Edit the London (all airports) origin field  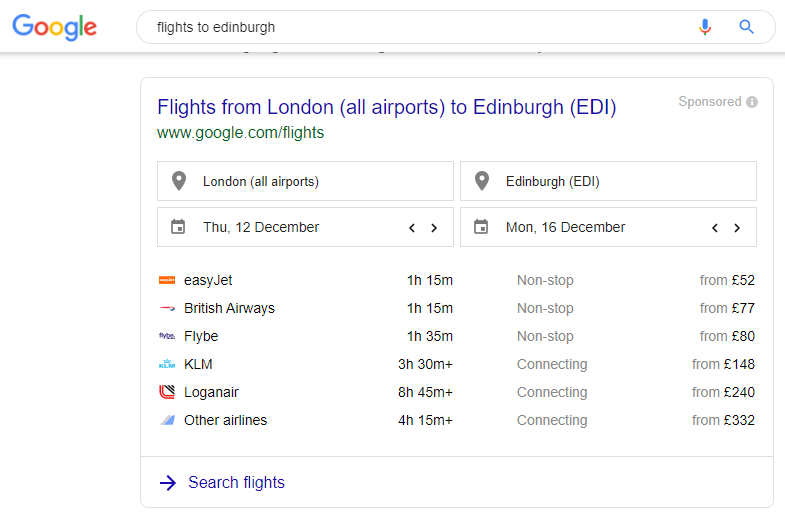tap(305, 181)
